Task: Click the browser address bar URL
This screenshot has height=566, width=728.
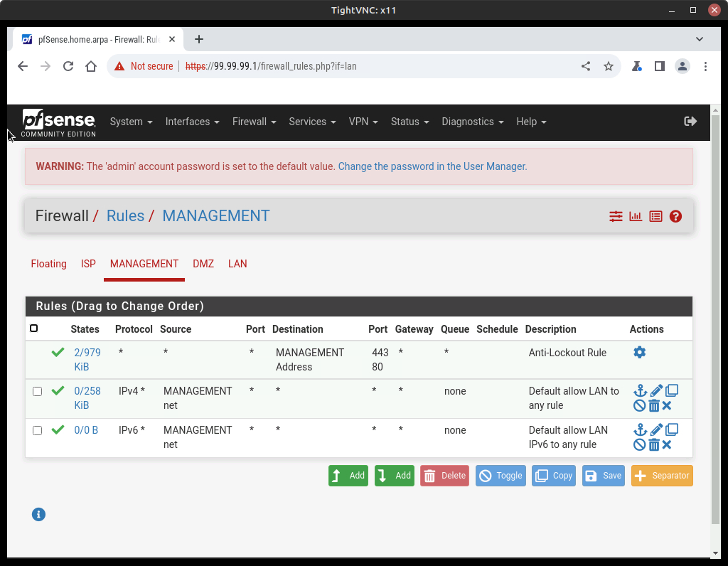Action: click(x=271, y=66)
